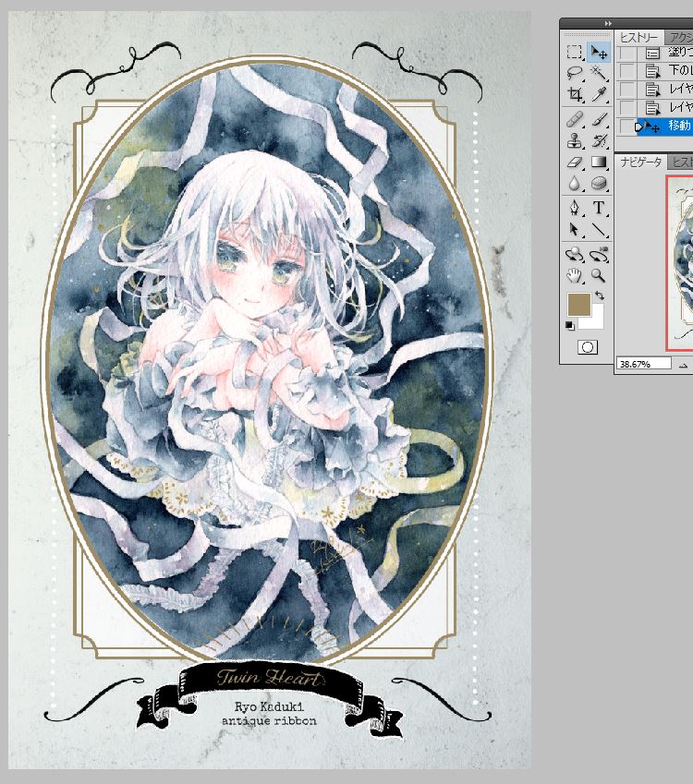The width and height of the screenshot is (693, 784).
Task: Set history brush source for 移動 state
Action: click(x=626, y=126)
